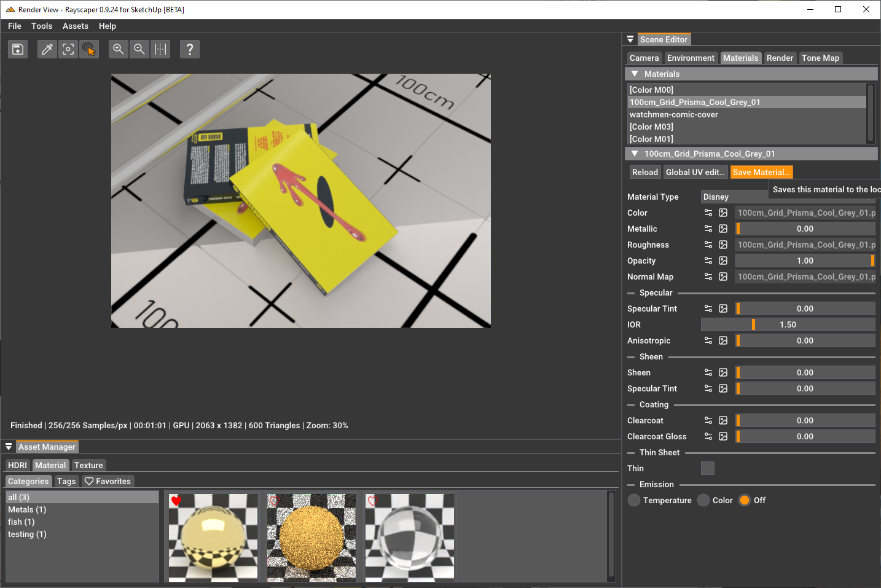The height and width of the screenshot is (588, 881).
Task: Click the Reload button
Action: tap(645, 172)
